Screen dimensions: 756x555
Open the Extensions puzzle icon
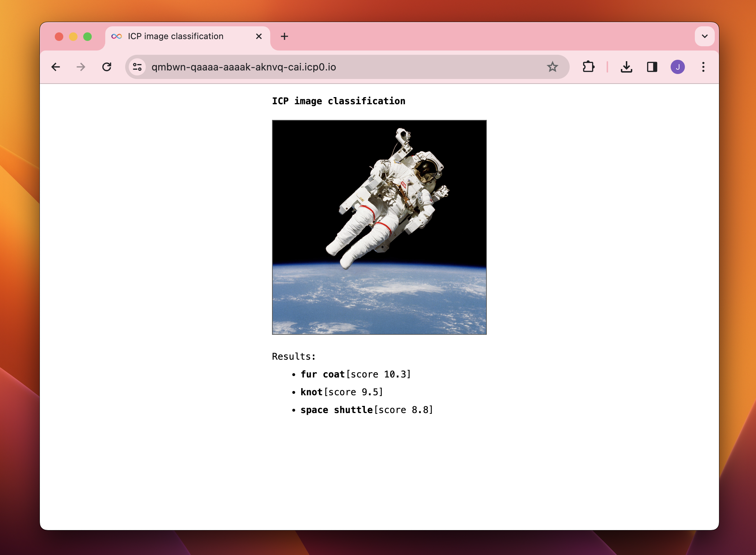[x=589, y=67]
